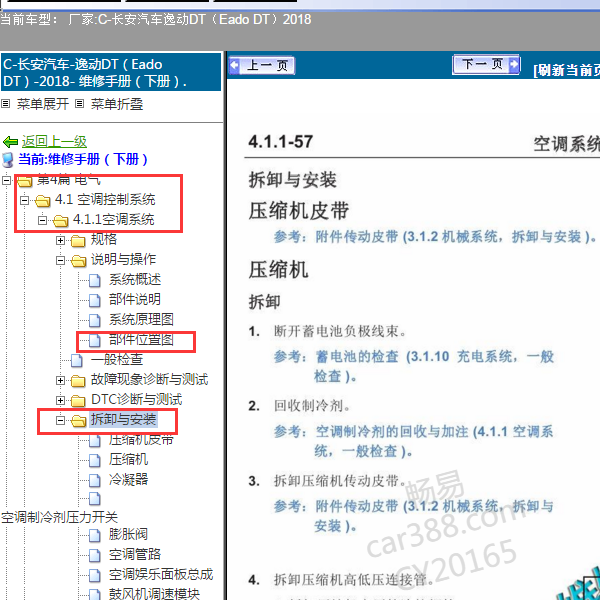The width and height of the screenshot is (600, 600).
Task: Click the 压缩机 page icon in tree
Action: tap(95, 460)
